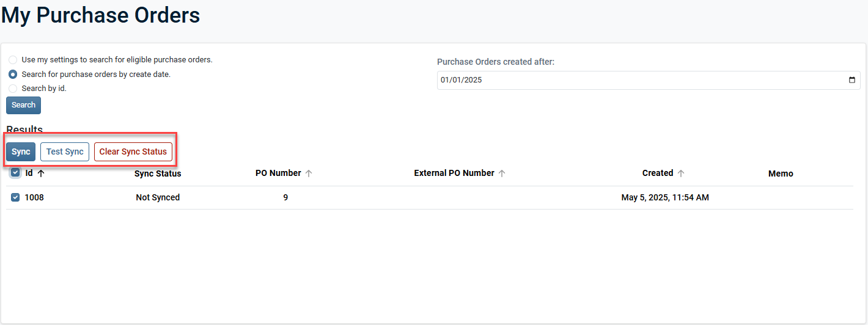Sort results by Created arrow icon
This screenshot has height=325, width=868.
[681, 173]
